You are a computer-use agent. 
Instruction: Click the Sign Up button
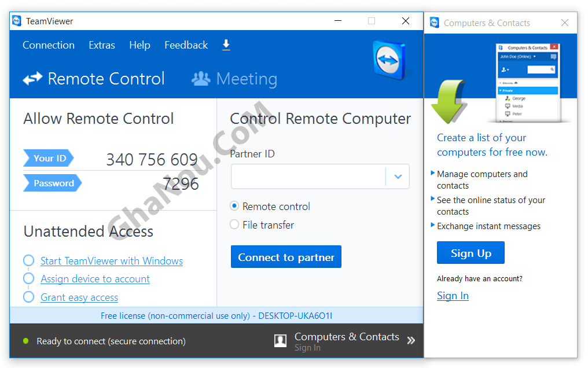(x=471, y=253)
